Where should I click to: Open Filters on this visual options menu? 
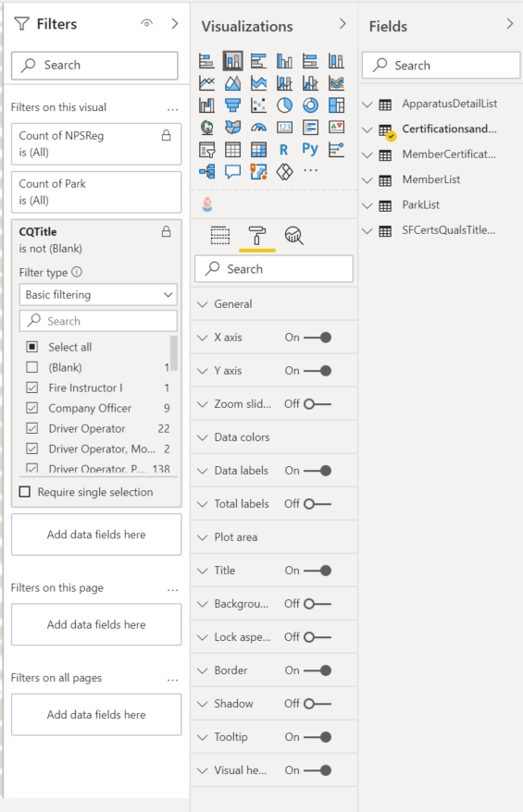(x=172, y=109)
